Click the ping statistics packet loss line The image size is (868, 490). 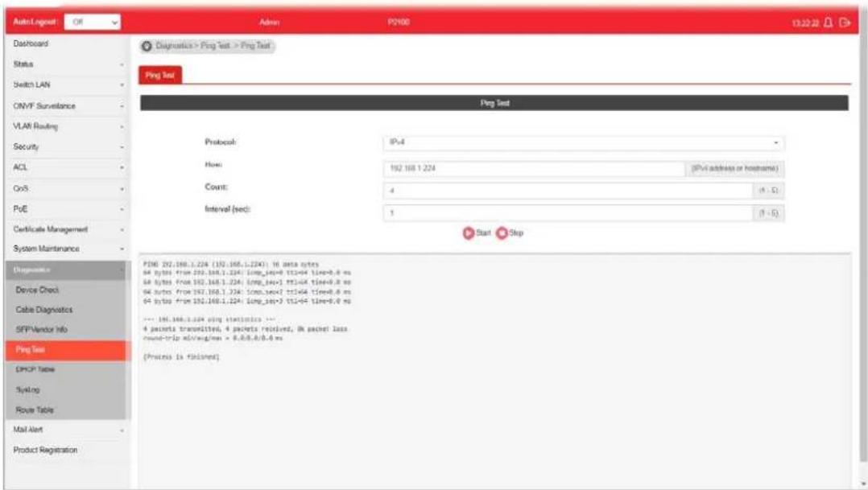pos(246,329)
